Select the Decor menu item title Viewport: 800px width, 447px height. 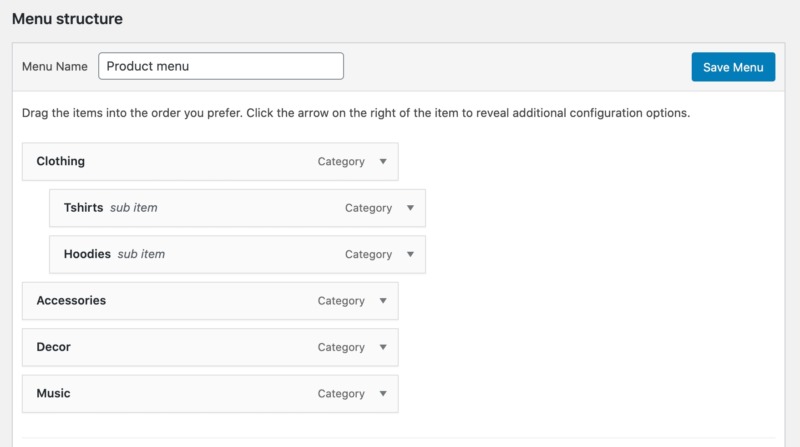tap(53, 347)
